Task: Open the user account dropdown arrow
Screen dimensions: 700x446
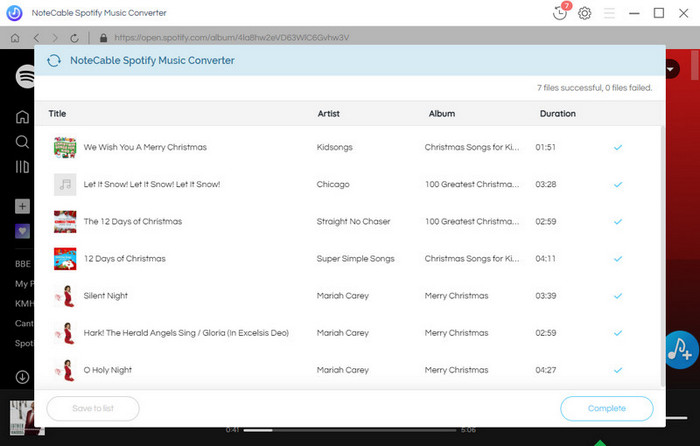Action: coord(671,69)
